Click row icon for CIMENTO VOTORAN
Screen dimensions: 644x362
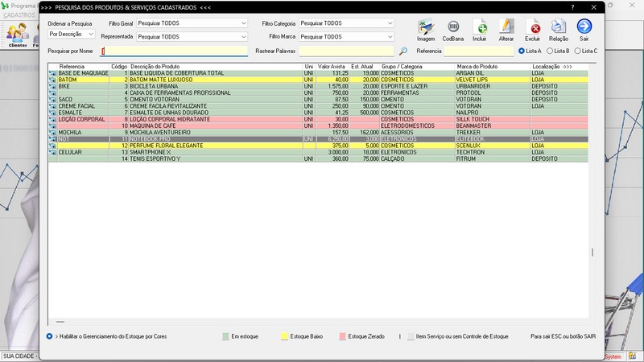pos(52,99)
